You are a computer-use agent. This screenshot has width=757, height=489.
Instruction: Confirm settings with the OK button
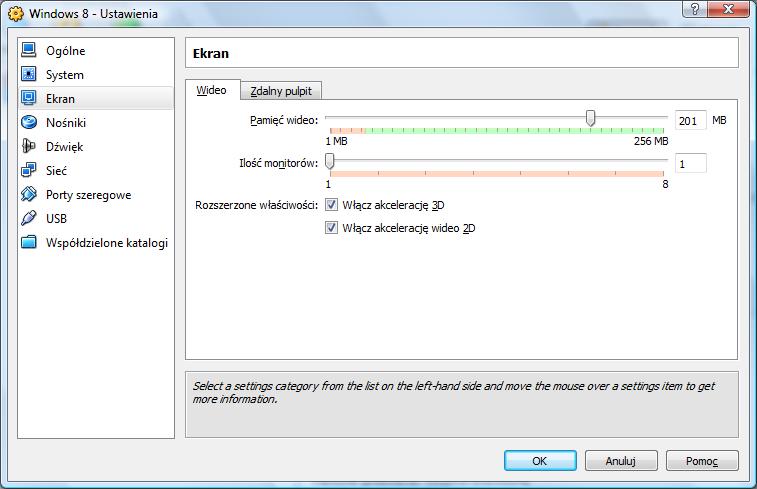539,461
